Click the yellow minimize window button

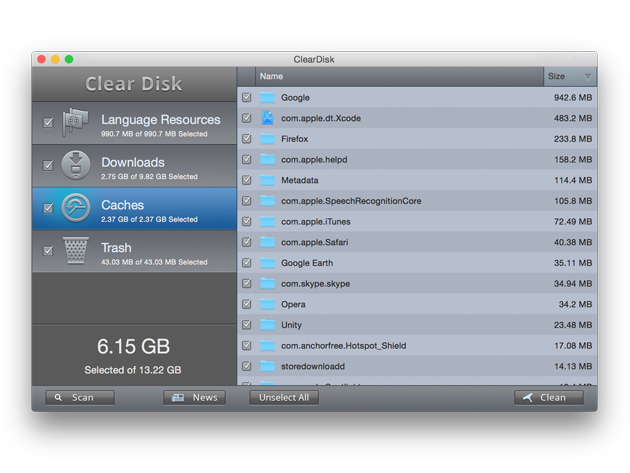[x=55, y=59]
